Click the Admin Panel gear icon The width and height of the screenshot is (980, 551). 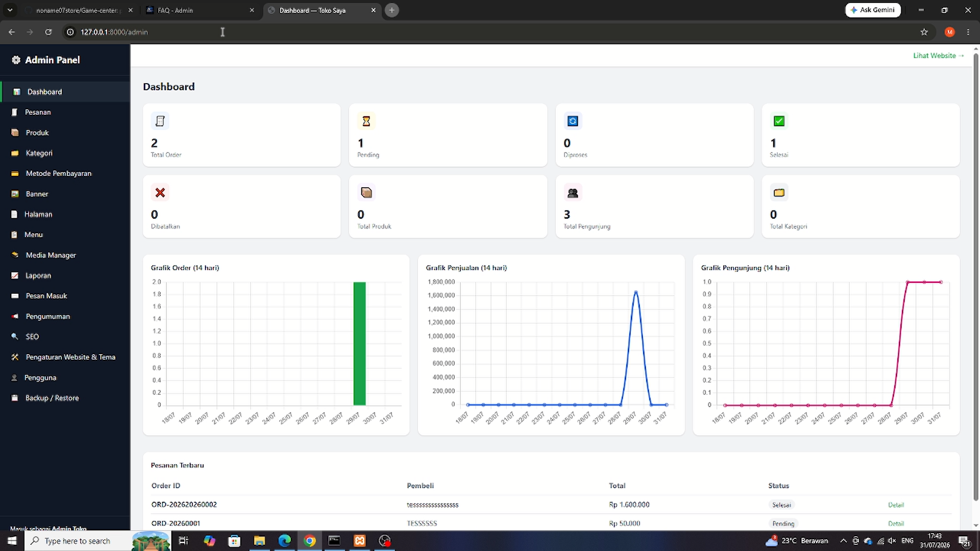pyautogui.click(x=16, y=60)
